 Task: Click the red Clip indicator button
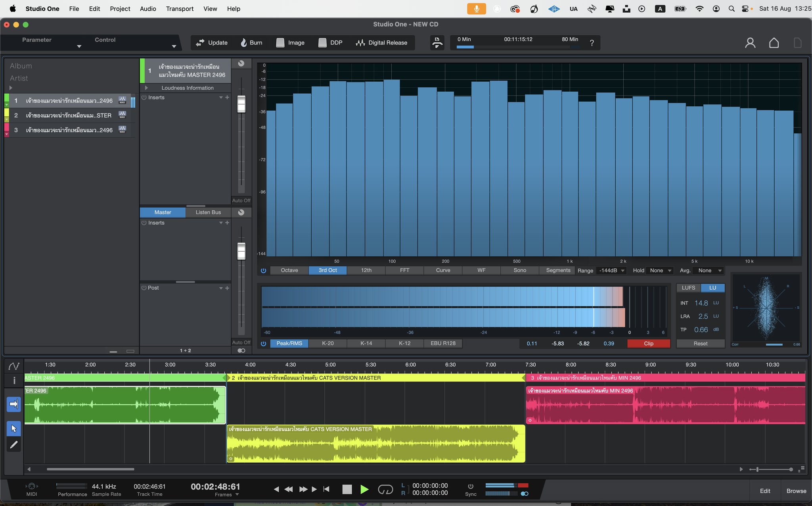tap(649, 344)
